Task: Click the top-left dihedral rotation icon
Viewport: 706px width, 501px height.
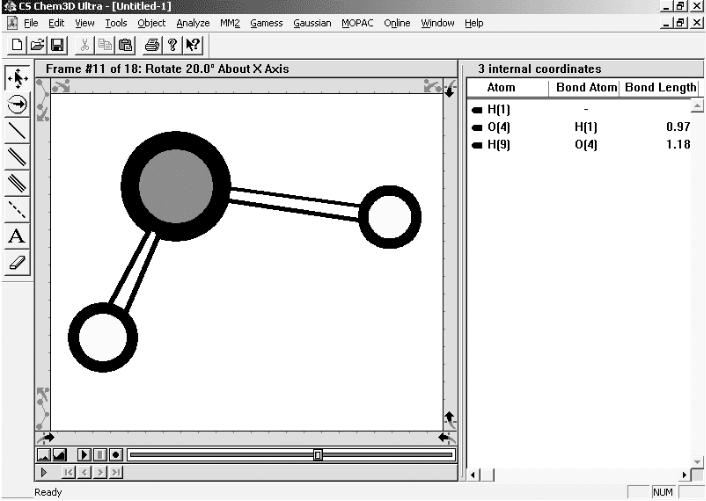Action: coord(60,86)
